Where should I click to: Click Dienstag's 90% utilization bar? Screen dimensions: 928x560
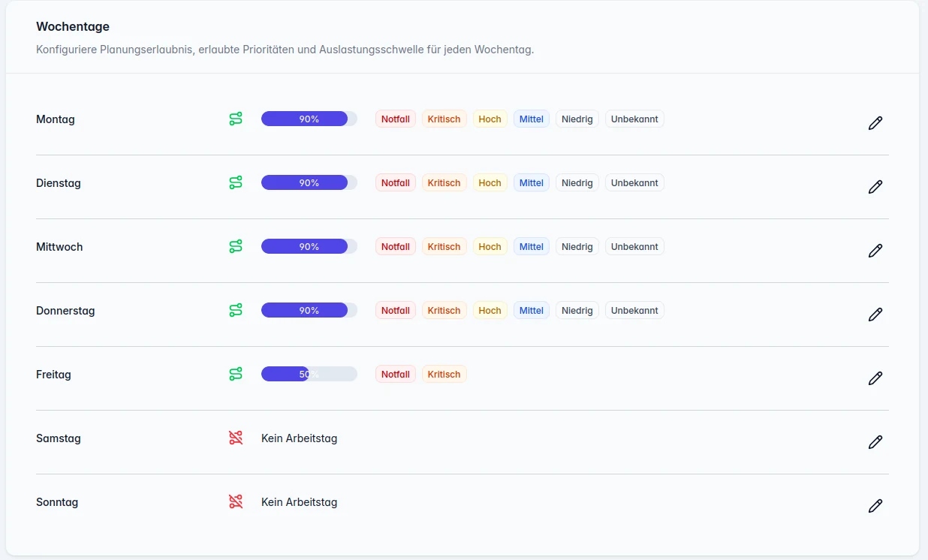tap(309, 182)
